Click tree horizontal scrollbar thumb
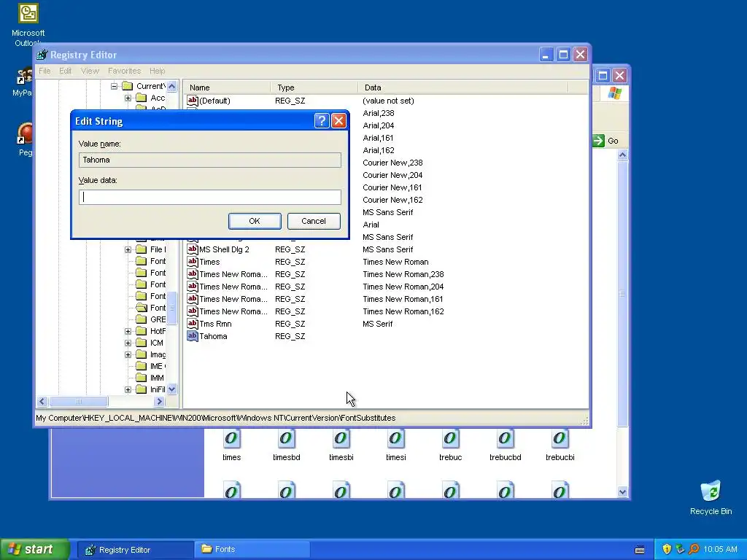 point(79,402)
